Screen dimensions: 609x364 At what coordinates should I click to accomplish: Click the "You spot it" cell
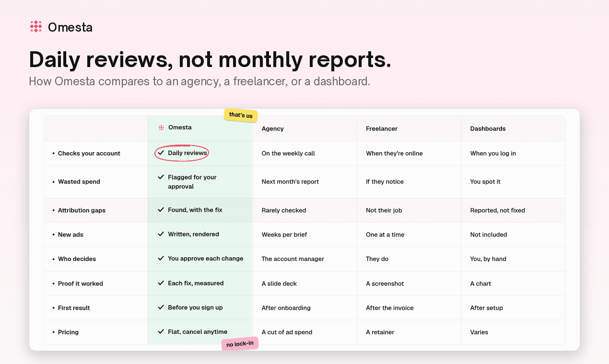click(x=485, y=182)
